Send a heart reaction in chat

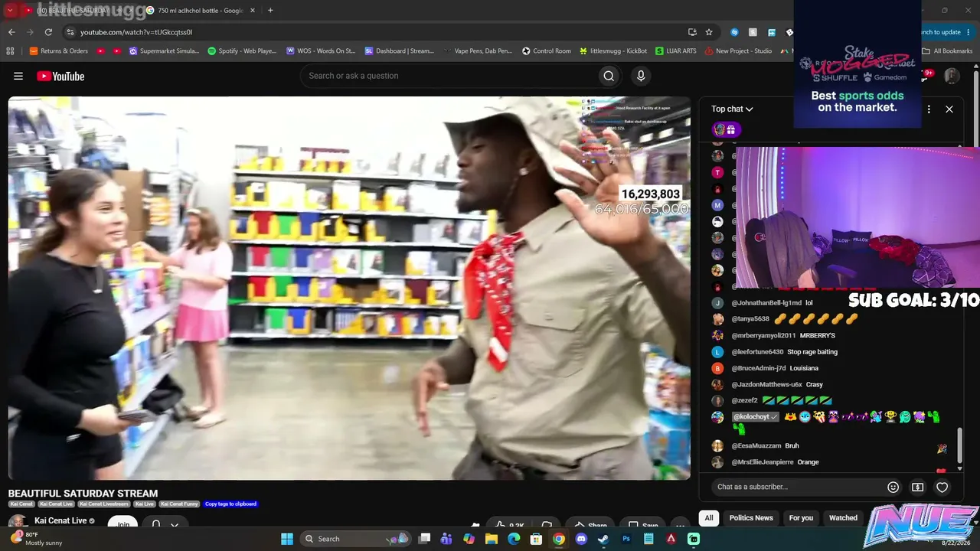tap(942, 487)
